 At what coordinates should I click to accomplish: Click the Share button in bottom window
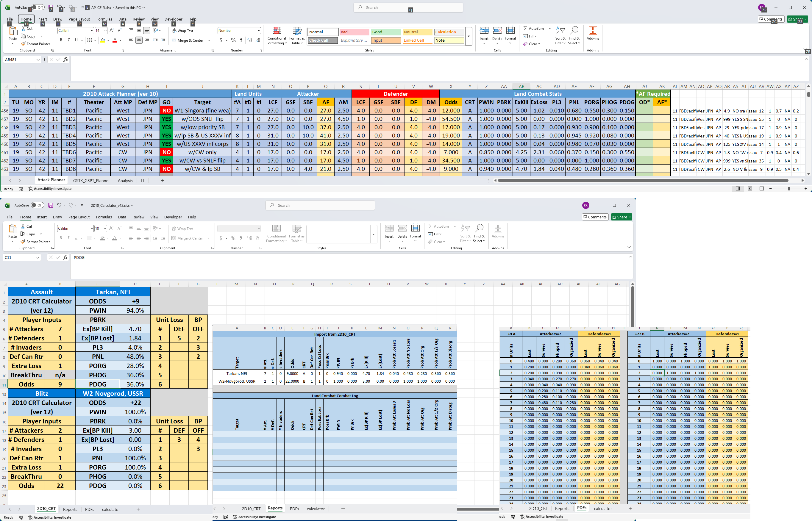click(x=622, y=217)
